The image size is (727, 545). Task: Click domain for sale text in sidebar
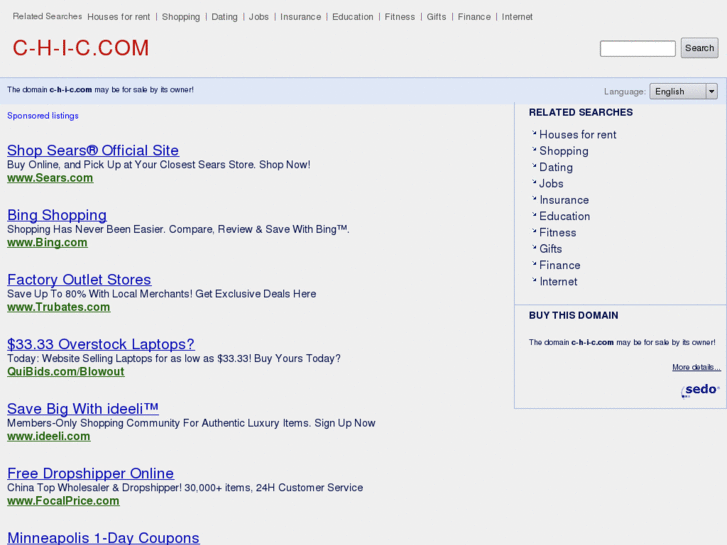(x=622, y=342)
